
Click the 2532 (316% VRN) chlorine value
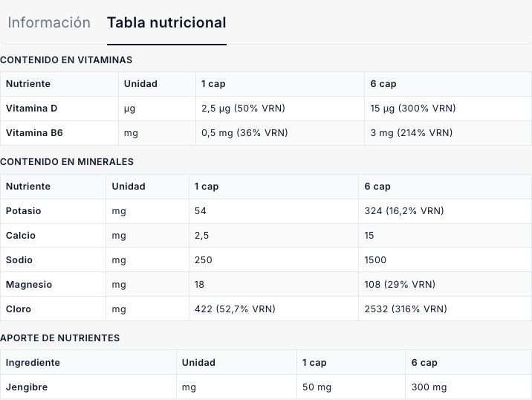point(406,309)
